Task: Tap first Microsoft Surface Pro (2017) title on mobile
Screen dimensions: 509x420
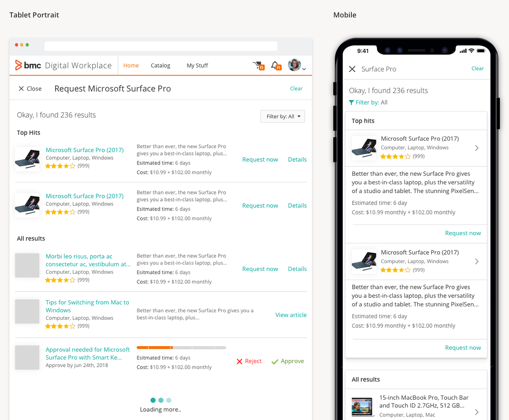Action: click(x=420, y=139)
